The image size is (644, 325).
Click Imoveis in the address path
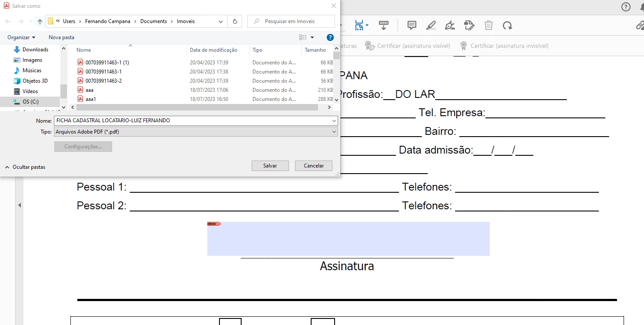(186, 21)
